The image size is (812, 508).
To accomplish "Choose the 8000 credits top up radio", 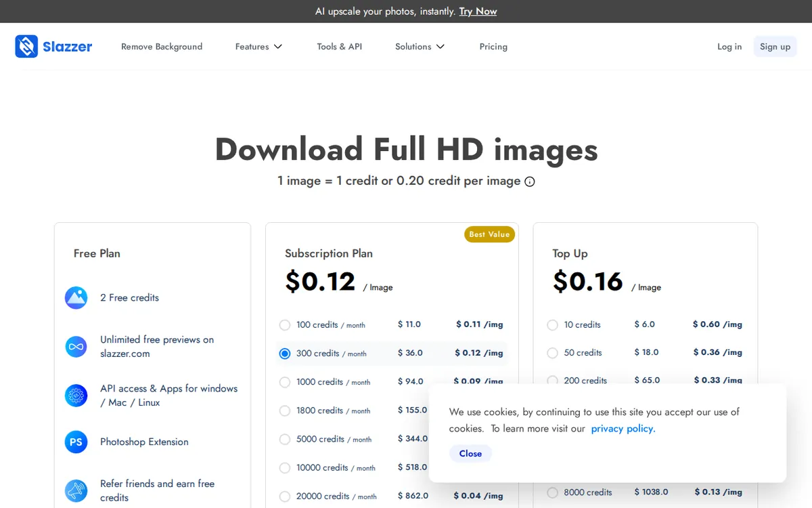I will point(552,492).
